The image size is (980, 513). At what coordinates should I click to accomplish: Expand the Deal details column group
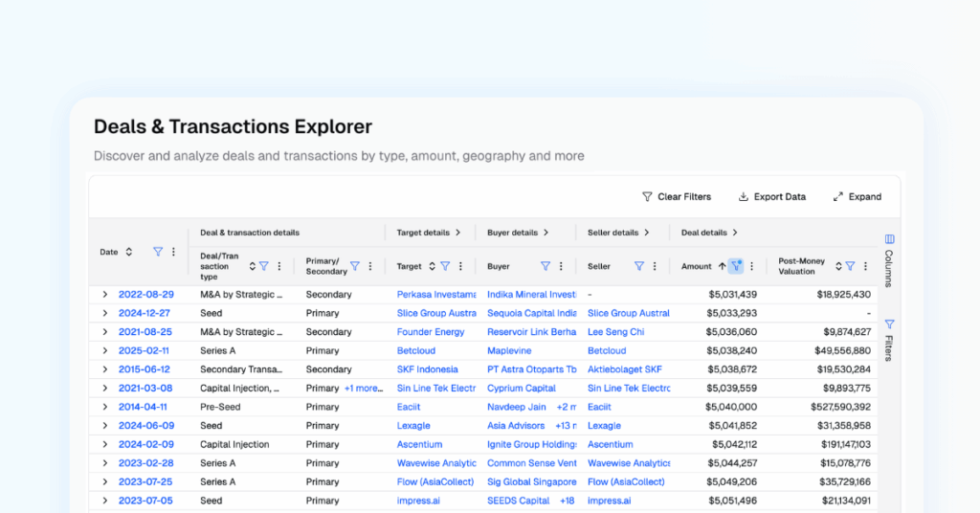coord(735,233)
